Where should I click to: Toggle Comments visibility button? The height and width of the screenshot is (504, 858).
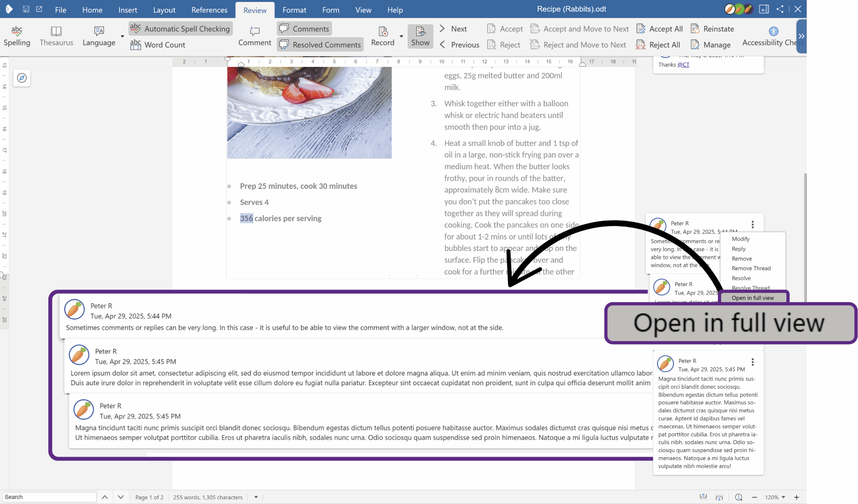tap(304, 28)
